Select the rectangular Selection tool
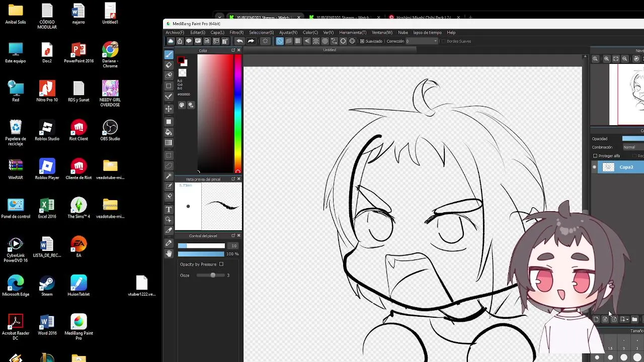This screenshot has height=362, width=644. coord(169,155)
